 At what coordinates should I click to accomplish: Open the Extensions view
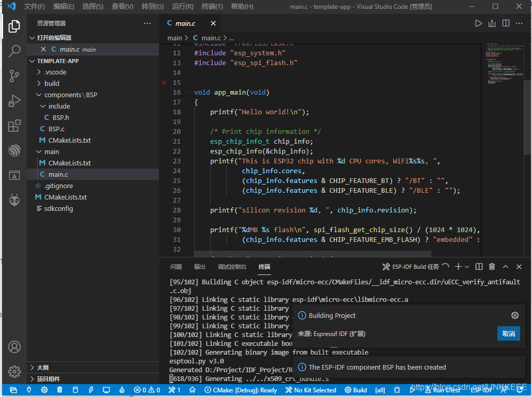coord(14,126)
